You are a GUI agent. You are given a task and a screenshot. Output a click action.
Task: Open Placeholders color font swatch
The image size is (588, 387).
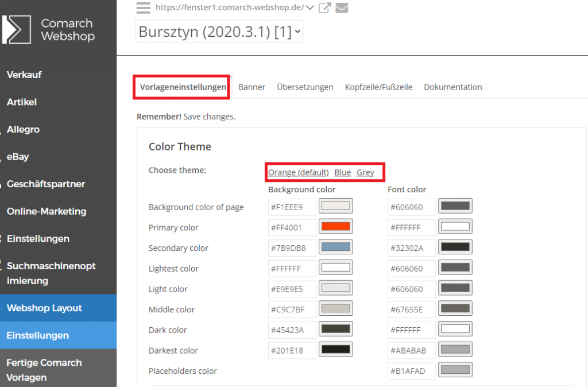[x=455, y=370]
